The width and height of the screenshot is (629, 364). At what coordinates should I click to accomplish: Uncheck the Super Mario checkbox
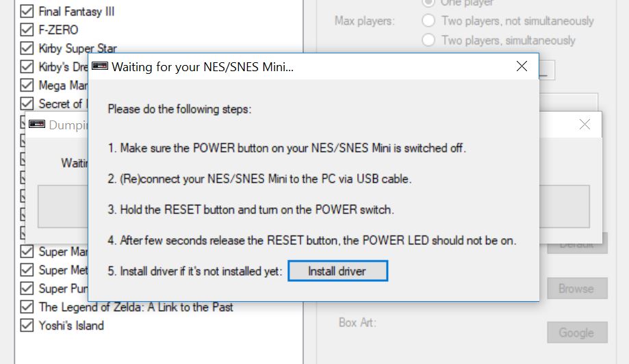point(27,251)
